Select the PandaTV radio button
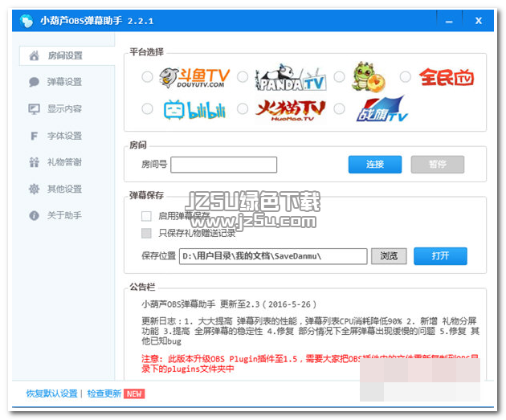The image size is (506, 420). 243,77
